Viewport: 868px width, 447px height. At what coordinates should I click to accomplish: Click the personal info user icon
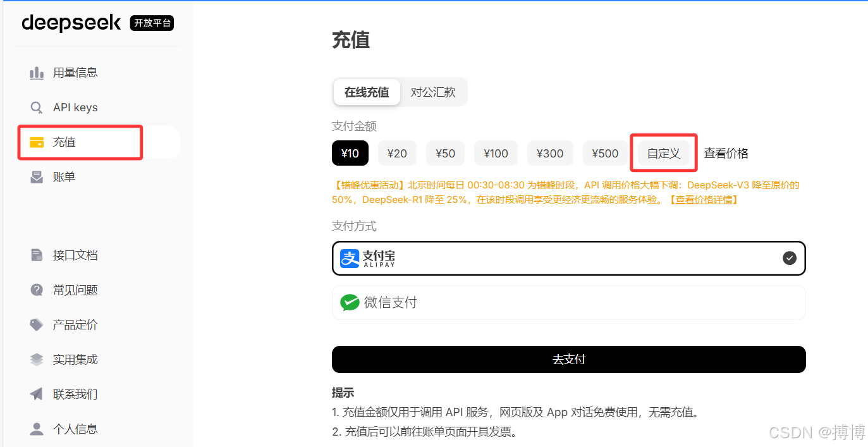[37, 429]
